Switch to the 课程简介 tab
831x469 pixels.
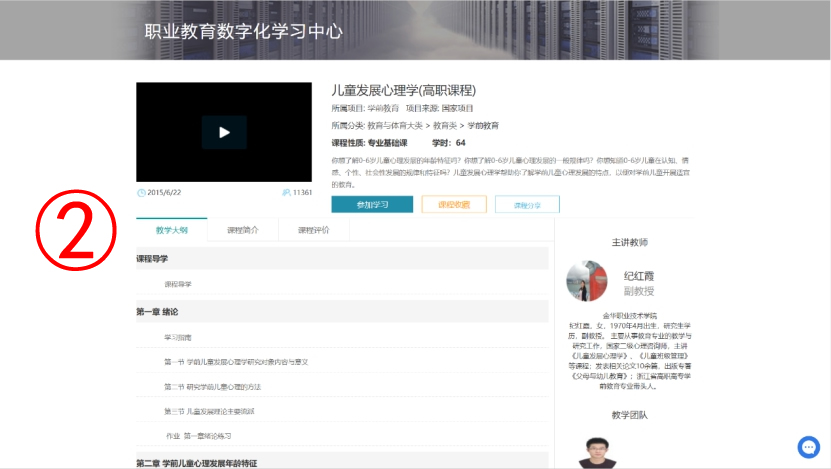click(243, 230)
